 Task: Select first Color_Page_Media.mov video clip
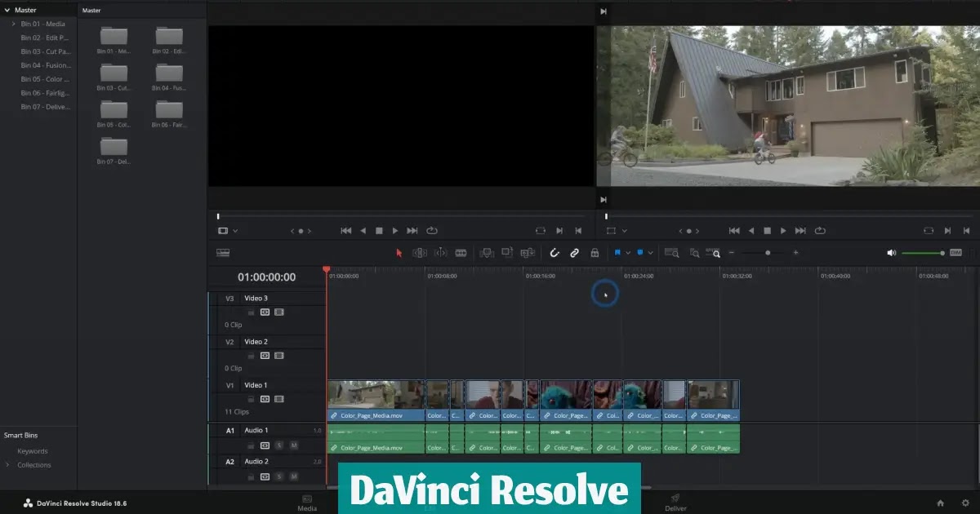coord(376,401)
